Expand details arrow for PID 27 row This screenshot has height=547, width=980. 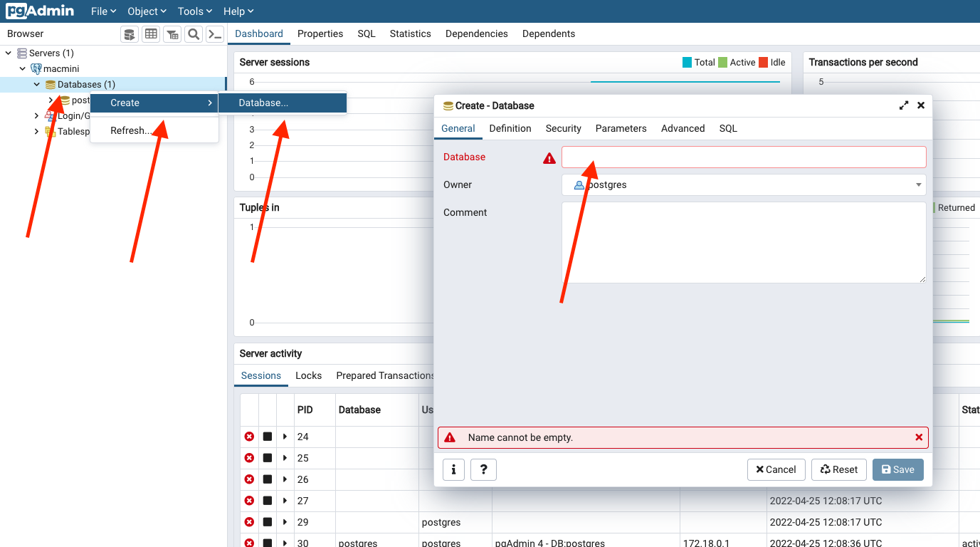(x=285, y=501)
